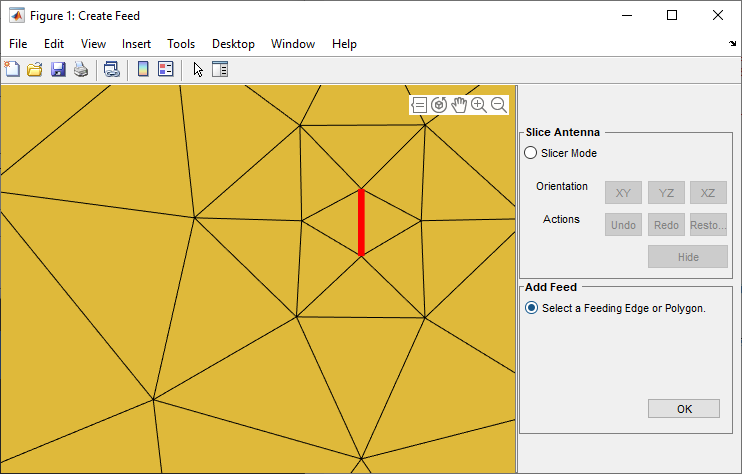Image resolution: width=742 pixels, height=474 pixels.
Task: Open the Tools menu
Action: coord(181,44)
